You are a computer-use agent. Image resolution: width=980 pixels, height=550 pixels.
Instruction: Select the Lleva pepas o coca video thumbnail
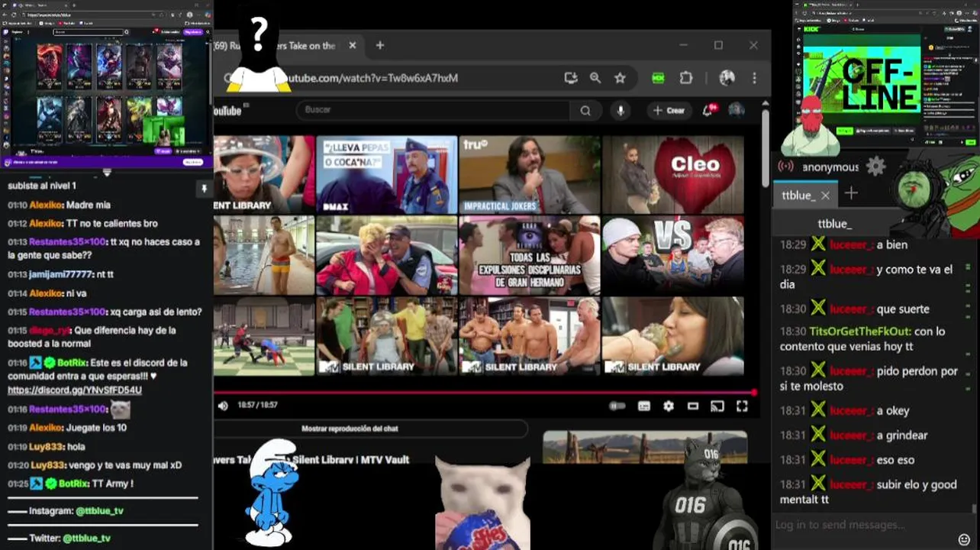tap(386, 175)
